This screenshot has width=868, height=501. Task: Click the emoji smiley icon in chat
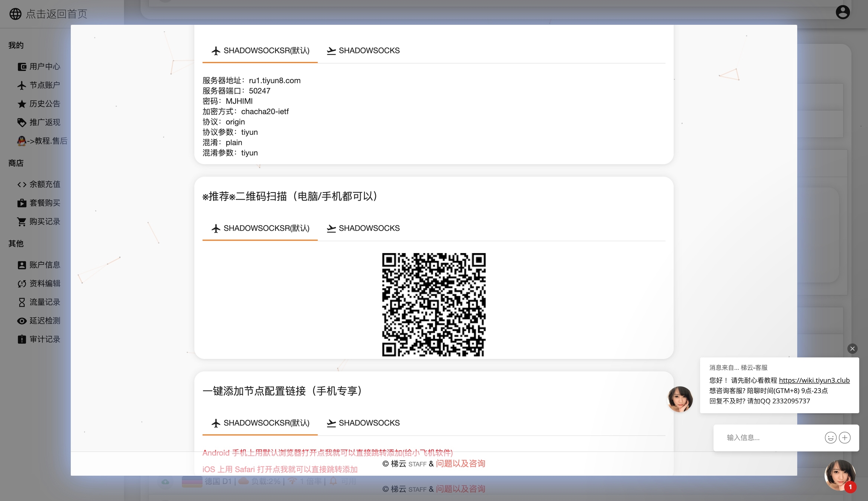(830, 437)
